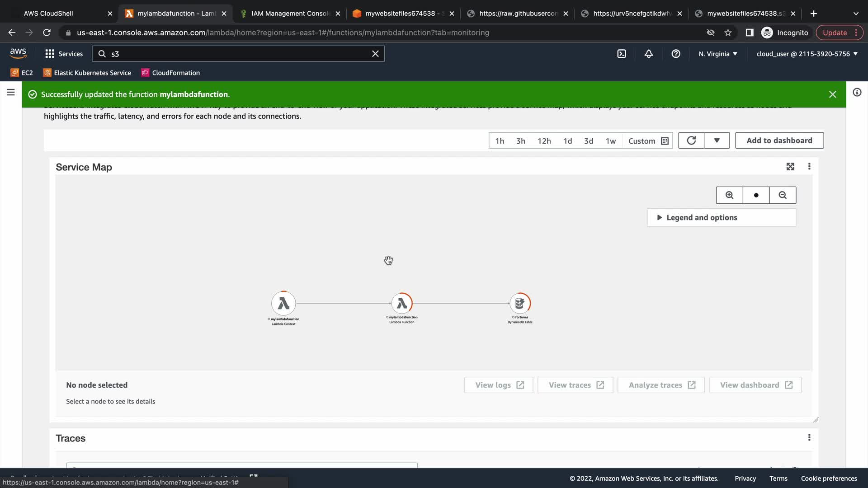This screenshot has width=868, height=488.
Task: Open the EC2 bookmark shortcut
Action: (22, 73)
